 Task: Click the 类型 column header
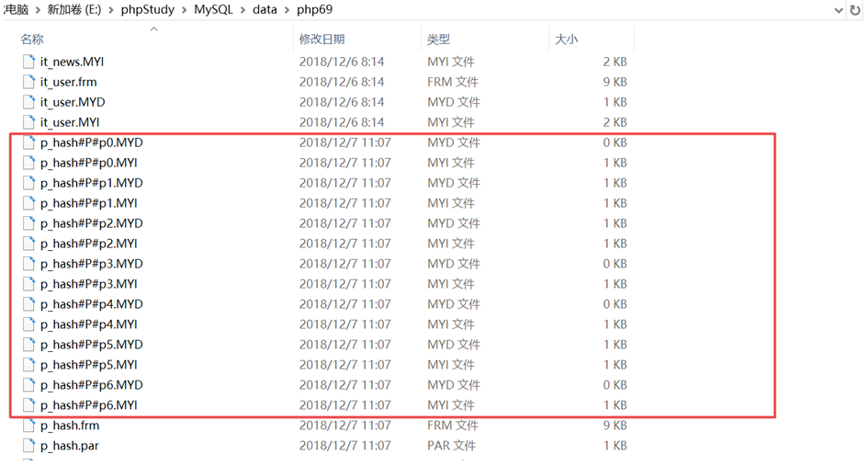coord(439,40)
